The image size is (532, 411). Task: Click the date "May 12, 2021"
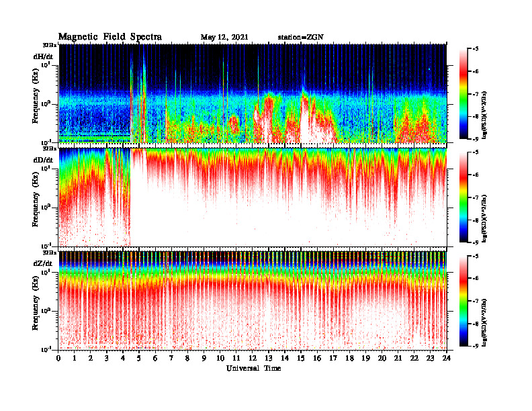coord(224,38)
